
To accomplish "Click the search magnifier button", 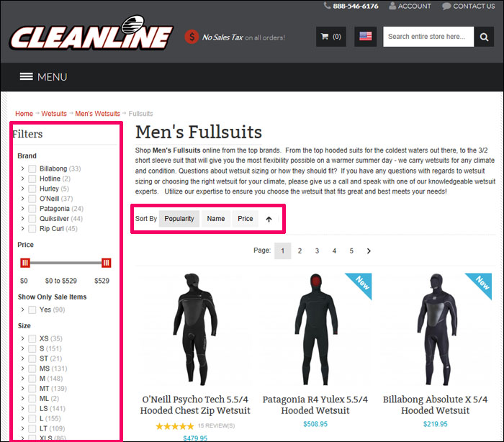I will click(x=484, y=37).
